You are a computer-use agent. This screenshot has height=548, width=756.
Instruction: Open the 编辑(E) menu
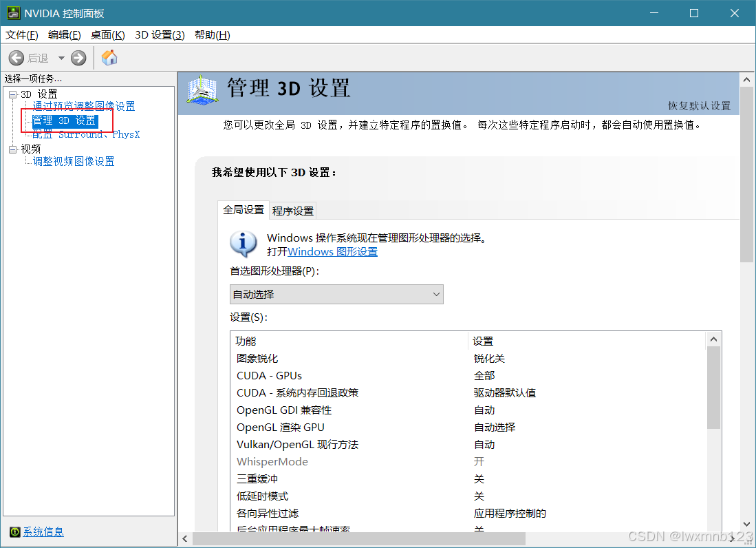[65, 35]
